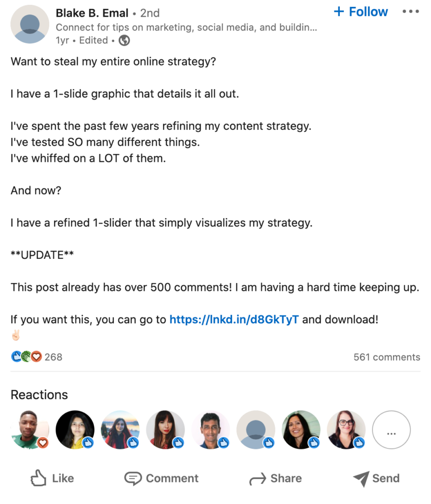View the 561 comments
The height and width of the screenshot is (504, 431).
(387, 357)
